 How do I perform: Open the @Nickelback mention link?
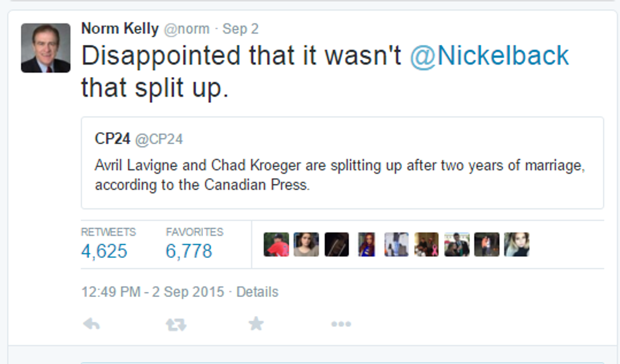[x=489, y=56]
